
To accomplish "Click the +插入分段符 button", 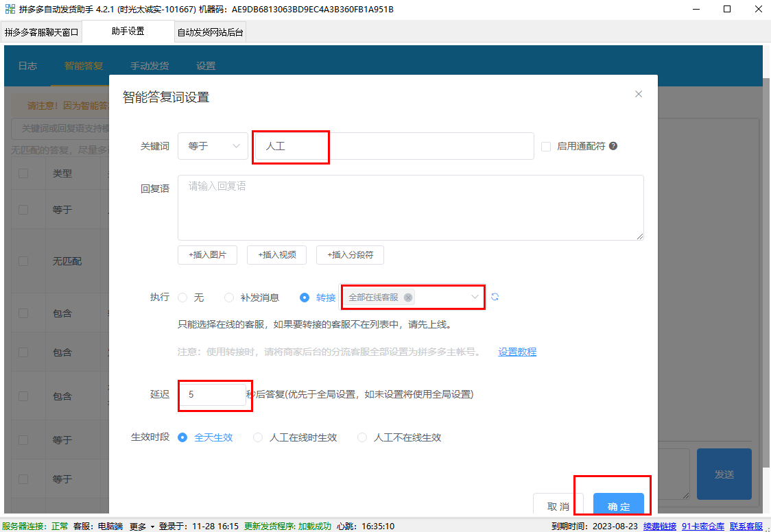I will (350, 255).
